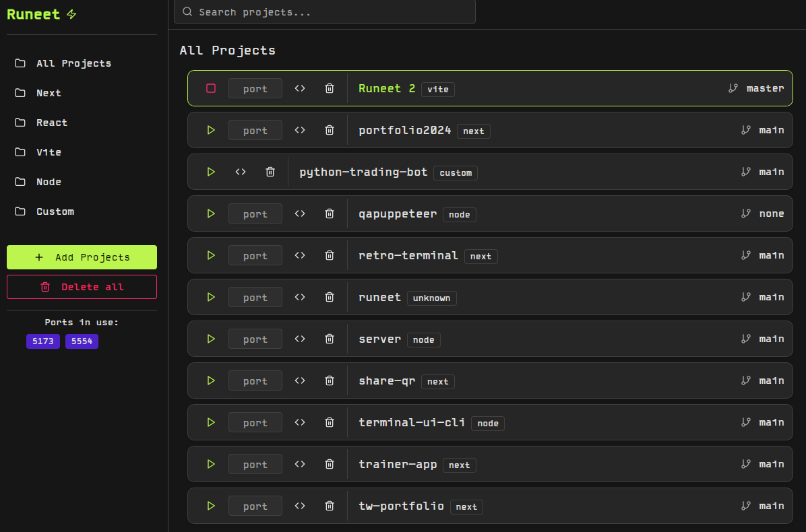806x532 pixels.
Task: Click trash icon for share-qr
Action: (330, 380)
